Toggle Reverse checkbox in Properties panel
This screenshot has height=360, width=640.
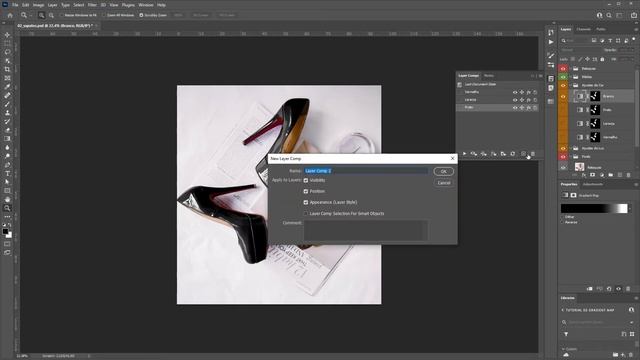562,222
